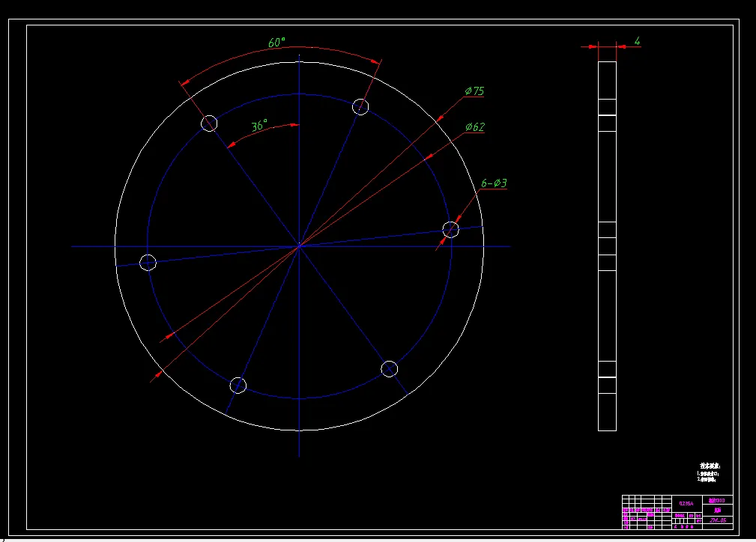Click the 60° angle dimension text

pos(276,43)
